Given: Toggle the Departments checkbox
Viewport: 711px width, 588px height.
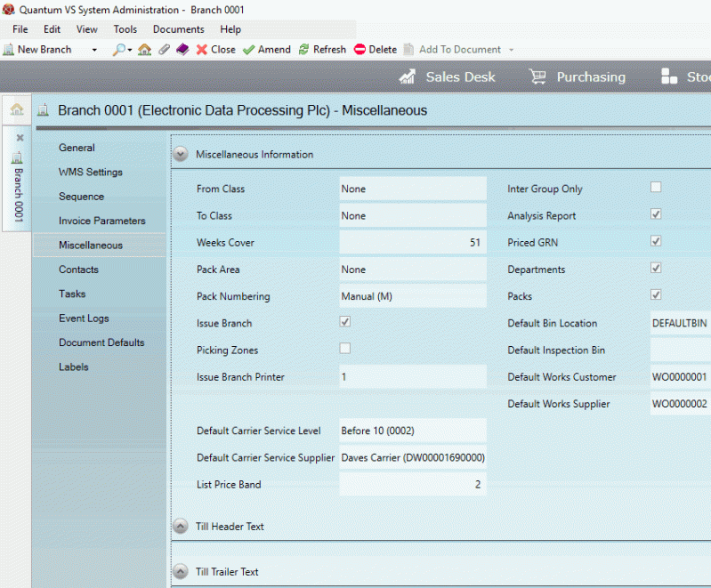Looking at the screenshot, I should click(656, 268).
